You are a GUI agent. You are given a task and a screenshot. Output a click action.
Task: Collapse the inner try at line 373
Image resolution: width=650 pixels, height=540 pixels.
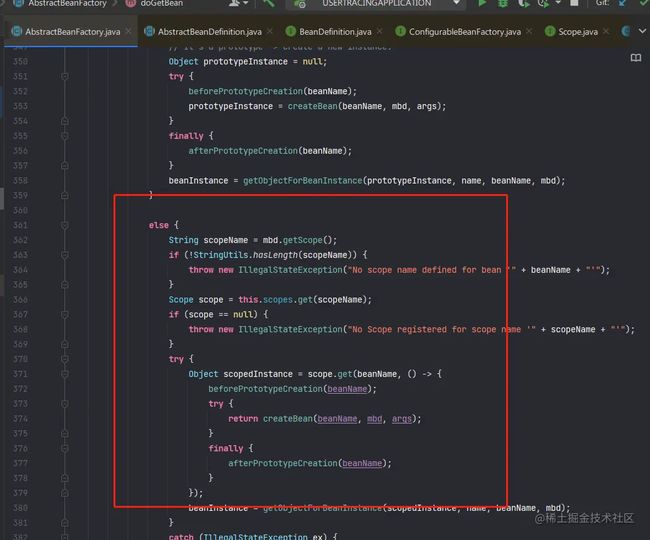(65, 404)
